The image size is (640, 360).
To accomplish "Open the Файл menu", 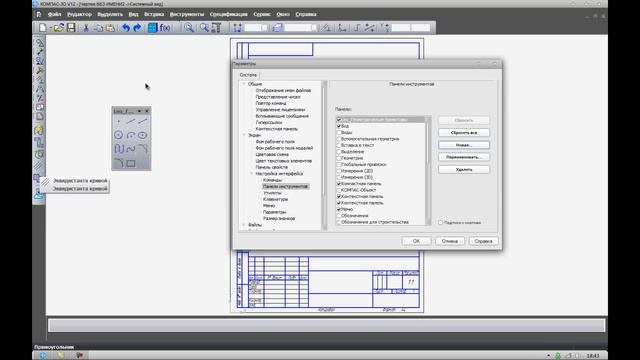I will [54, 14].
